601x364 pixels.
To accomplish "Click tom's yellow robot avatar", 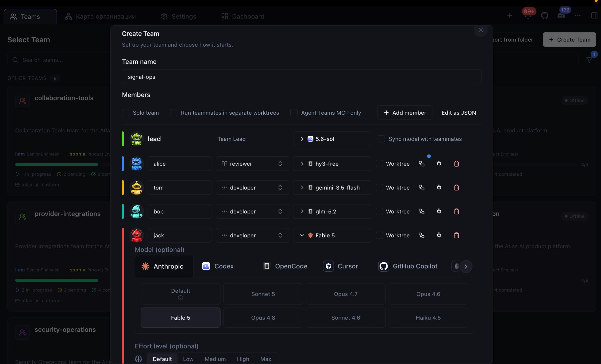I will point(136,187).
